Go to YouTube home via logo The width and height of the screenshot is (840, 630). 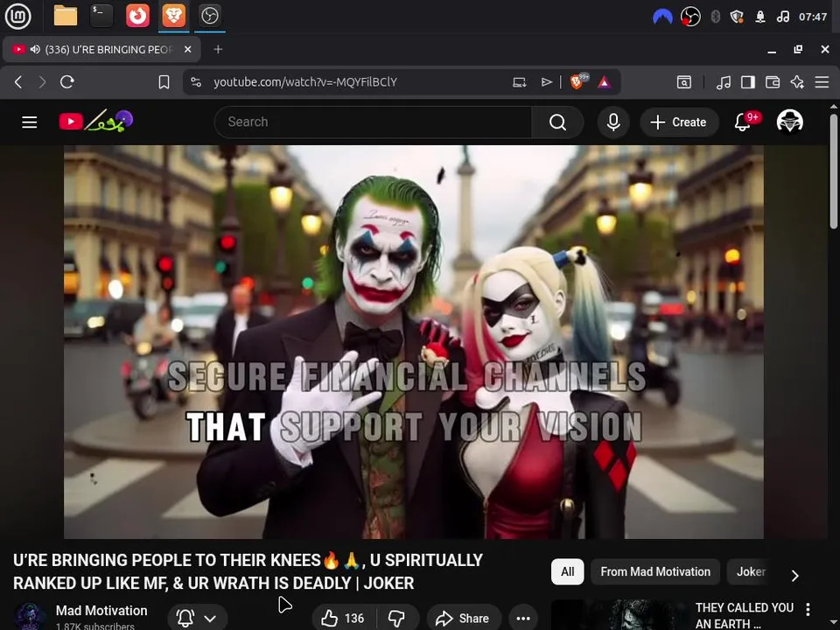pyautogui.click(x=96, y=121)
